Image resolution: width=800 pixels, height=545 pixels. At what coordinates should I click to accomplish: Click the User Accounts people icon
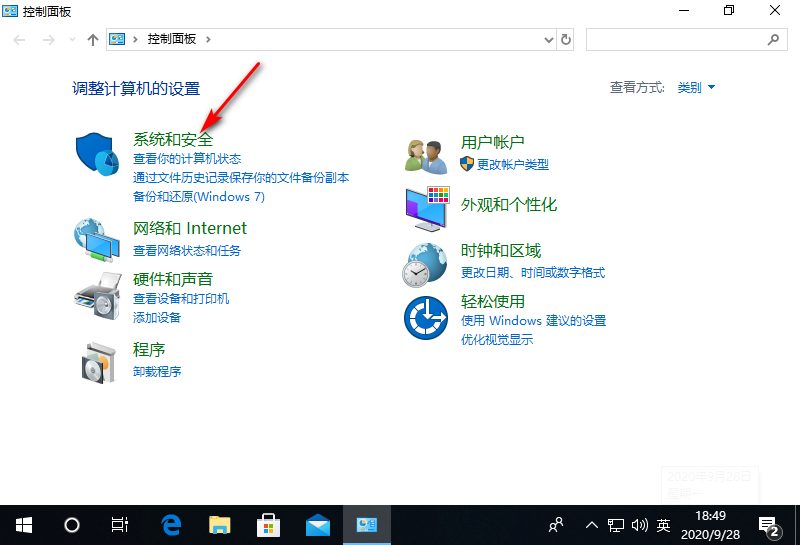[x=426, y=154]
